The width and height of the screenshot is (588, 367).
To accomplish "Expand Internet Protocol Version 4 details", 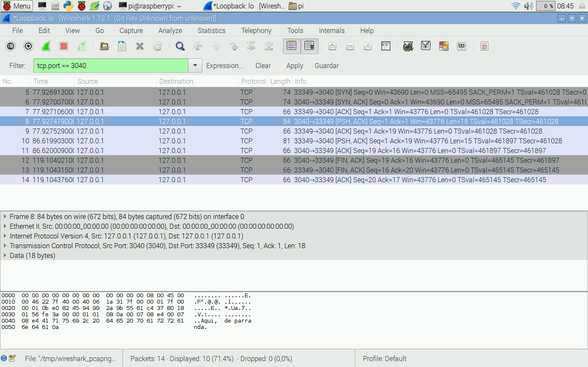I will coord(5,236).
